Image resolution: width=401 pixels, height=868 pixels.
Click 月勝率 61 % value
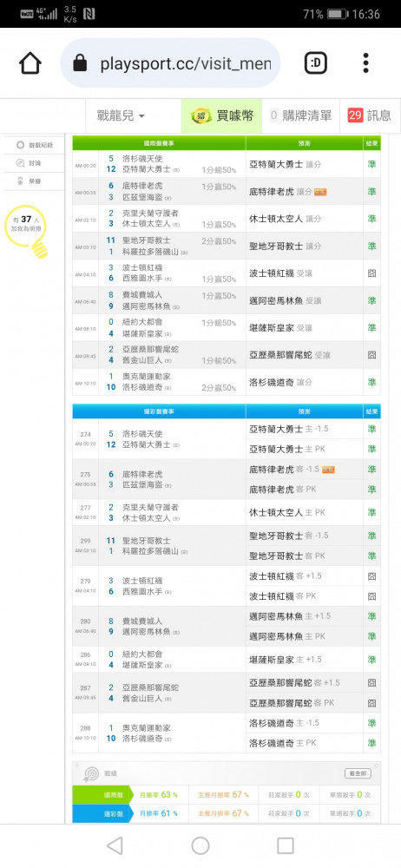pyautogui.click(x=159, y=813)
